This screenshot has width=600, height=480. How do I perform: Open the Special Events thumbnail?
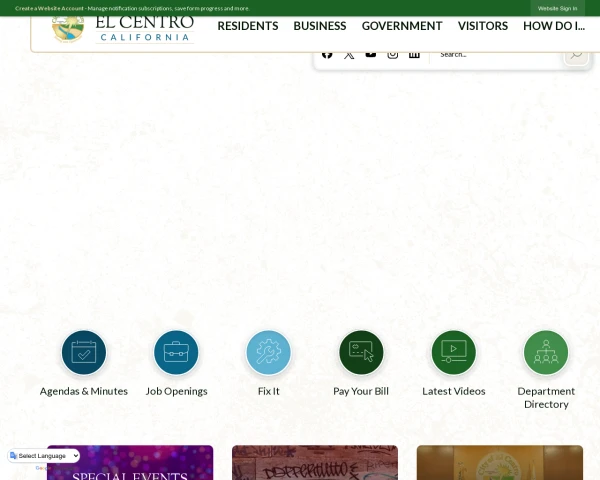130,463
